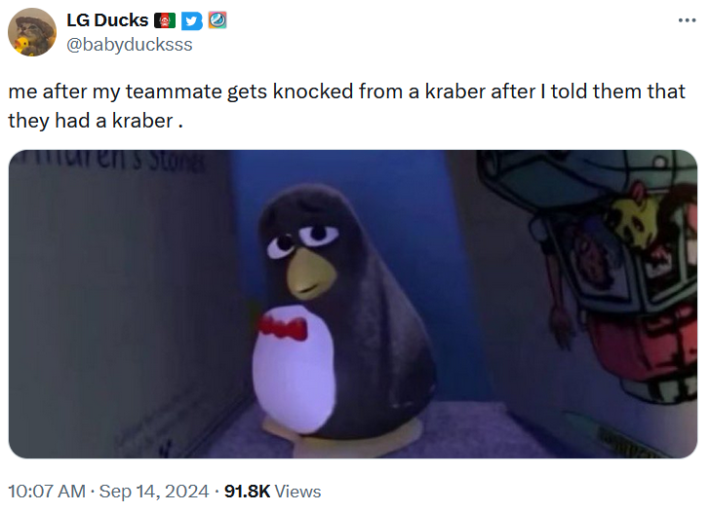Viewport: 710px width, 512px height.
Task: Expand the penguin meme image
Action: click(353, 304)
